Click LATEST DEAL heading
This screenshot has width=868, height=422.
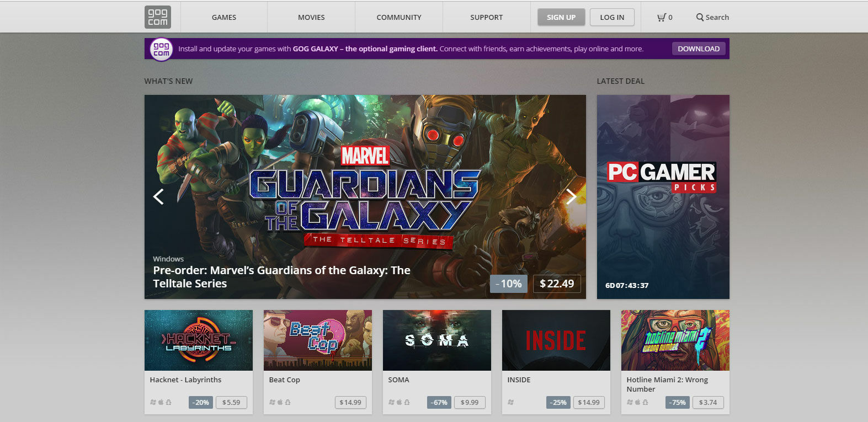(x=620, y=81)
